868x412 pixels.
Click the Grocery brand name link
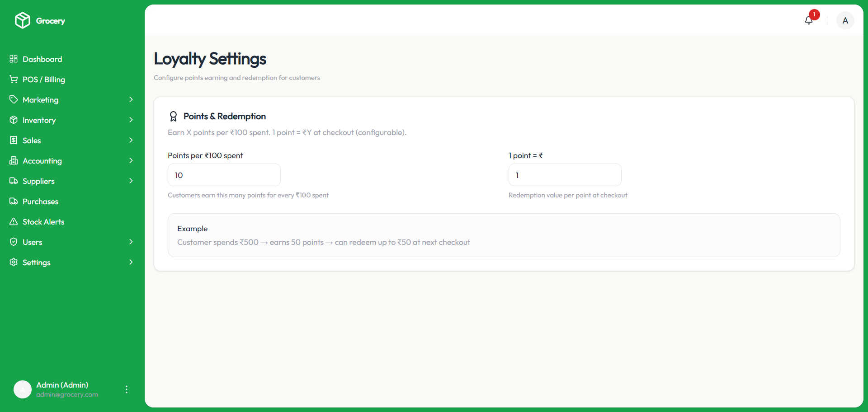[51, 21]
